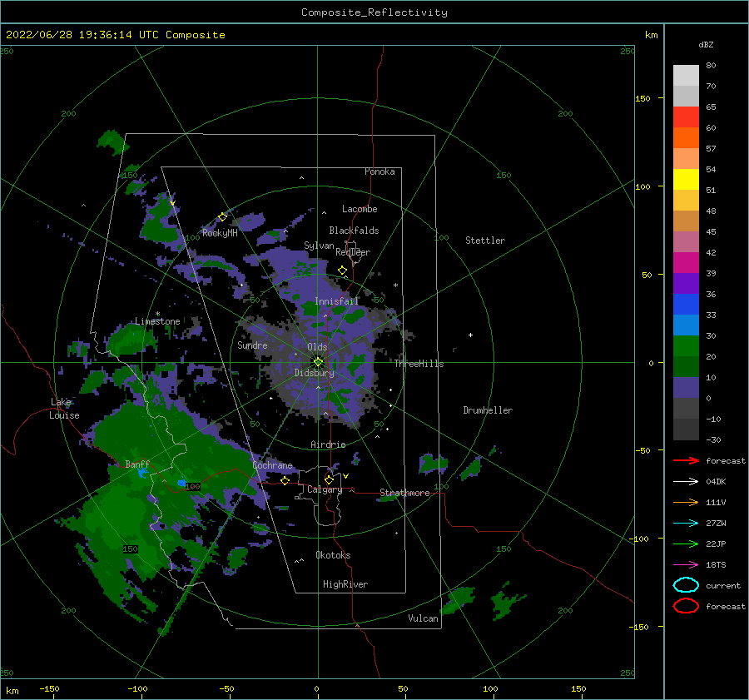Click the green echo northeast of Strathmore

click(434, 463)
